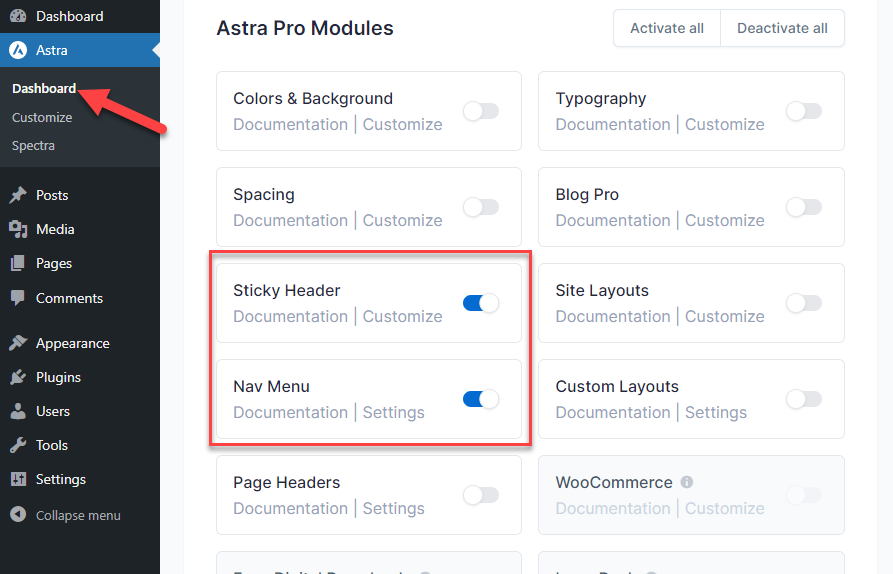Disable the Nav Menu toggle
Screen dimensions: 893x574
point(481,399)
